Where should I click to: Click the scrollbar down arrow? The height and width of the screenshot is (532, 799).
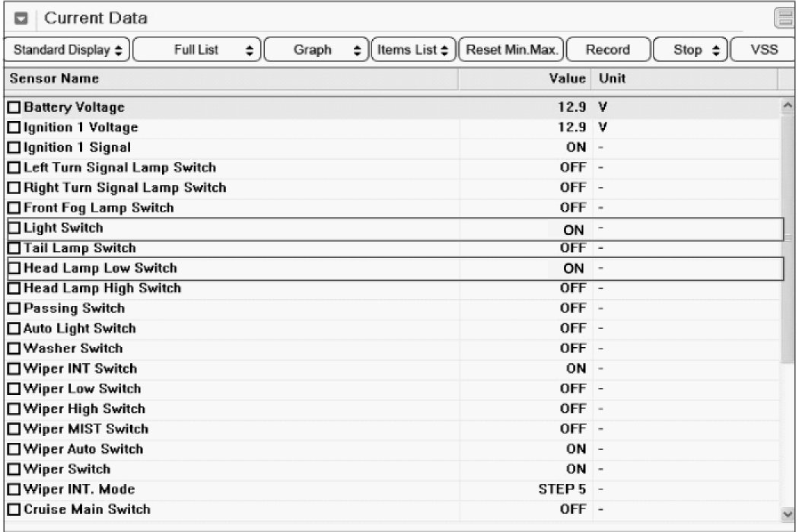(x=788, y=512)
